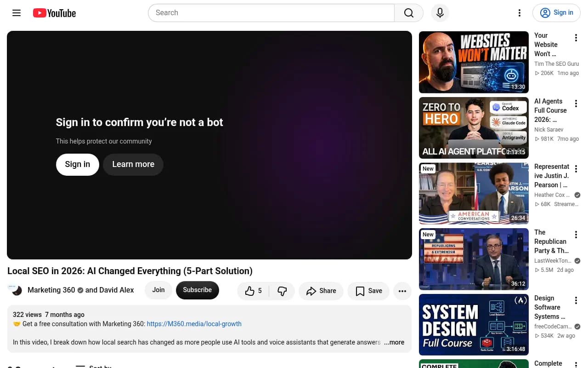Save the video to a playlist
This screenshot has height=368, width=588.
point(368,291)
